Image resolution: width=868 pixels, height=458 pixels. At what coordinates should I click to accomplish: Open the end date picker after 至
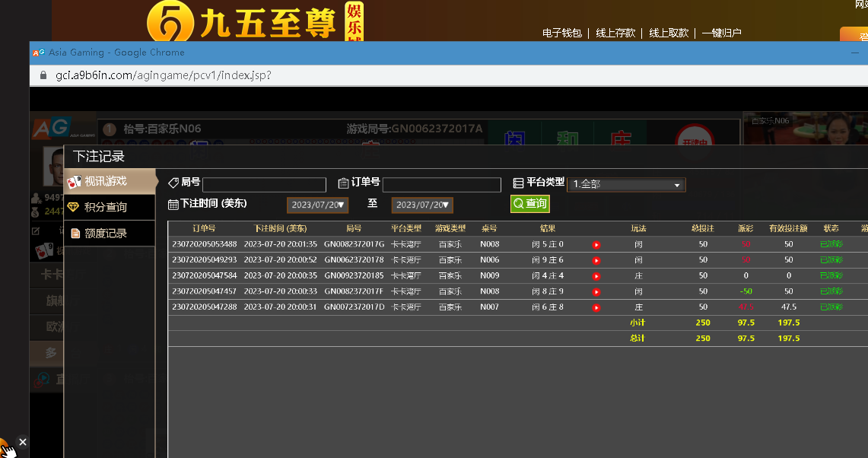click(421, 205)
